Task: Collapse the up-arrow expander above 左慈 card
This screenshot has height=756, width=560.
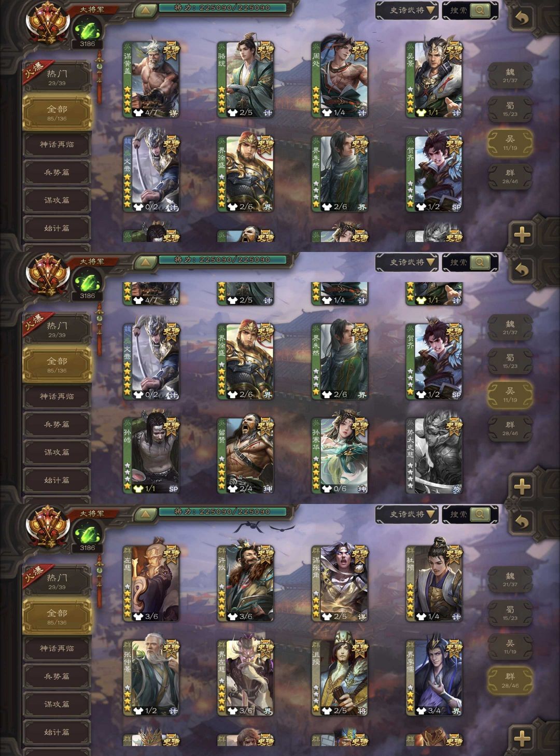Action: pos(146,514)
